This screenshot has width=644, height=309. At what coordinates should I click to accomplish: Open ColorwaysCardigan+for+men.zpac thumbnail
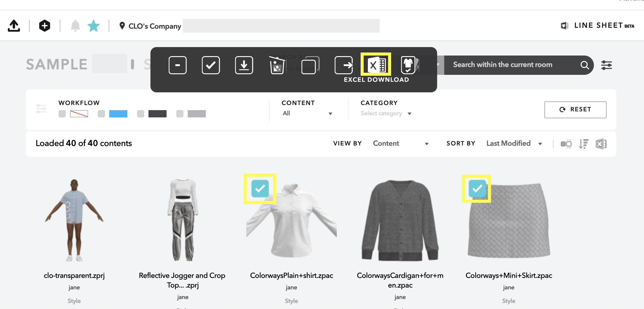point(400,220)
